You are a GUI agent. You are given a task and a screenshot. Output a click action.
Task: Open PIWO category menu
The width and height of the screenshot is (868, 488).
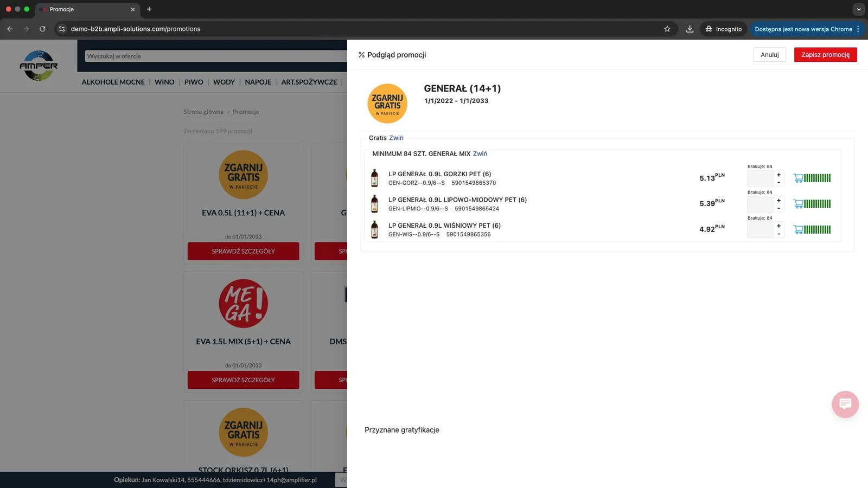[x=194, y=82]
